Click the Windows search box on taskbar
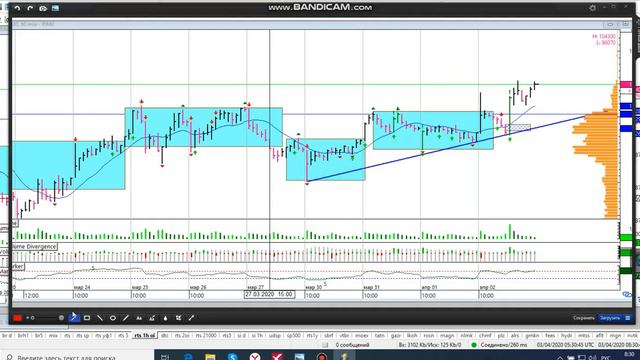 tap(77, 356)
